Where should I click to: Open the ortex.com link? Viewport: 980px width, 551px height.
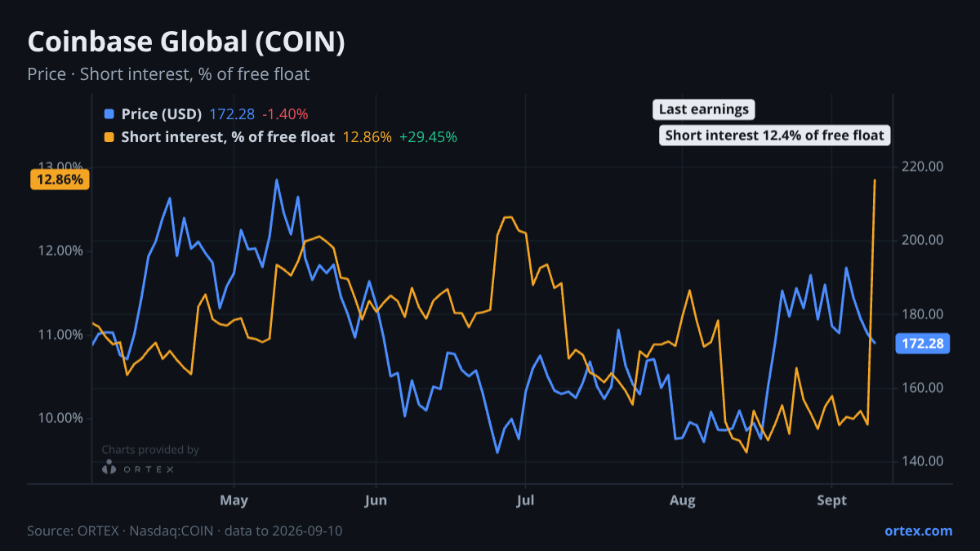click(918, 531)
